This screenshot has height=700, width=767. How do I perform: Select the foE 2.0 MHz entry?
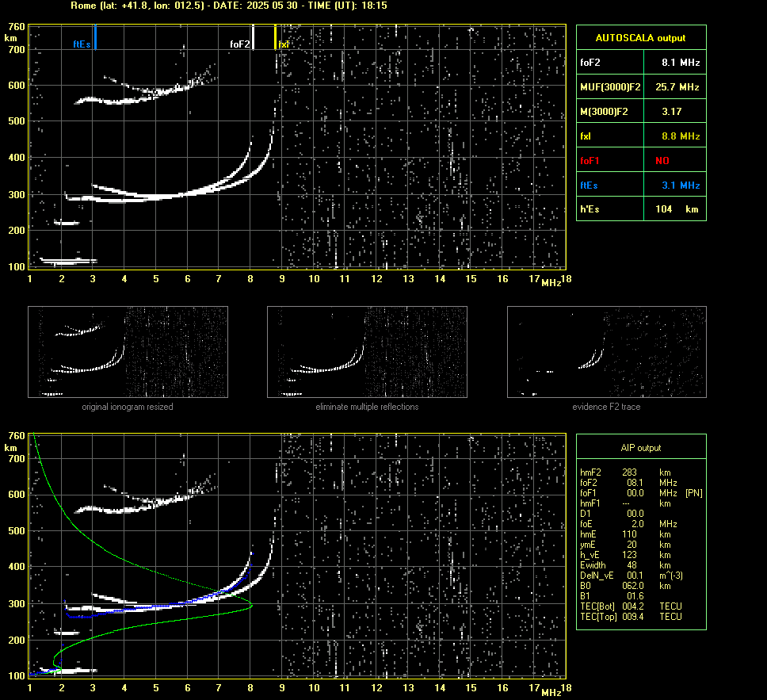coord(628,524)
